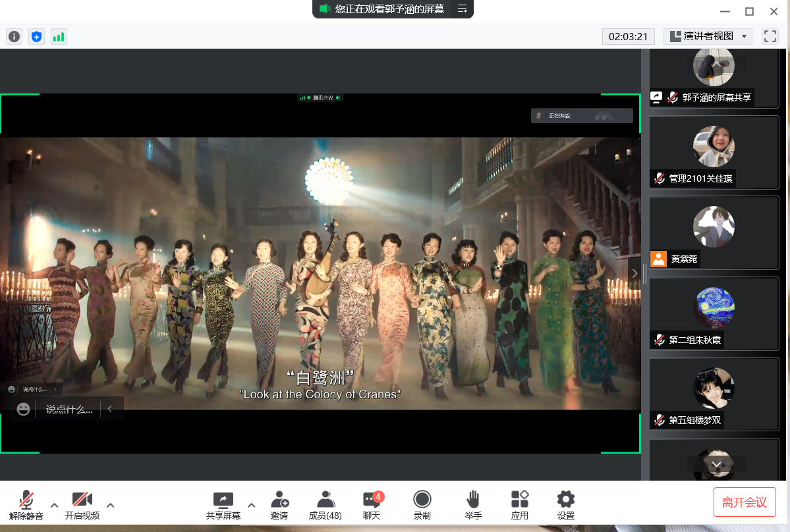Open 演讲者视图 view dropdown

[708, 36]
